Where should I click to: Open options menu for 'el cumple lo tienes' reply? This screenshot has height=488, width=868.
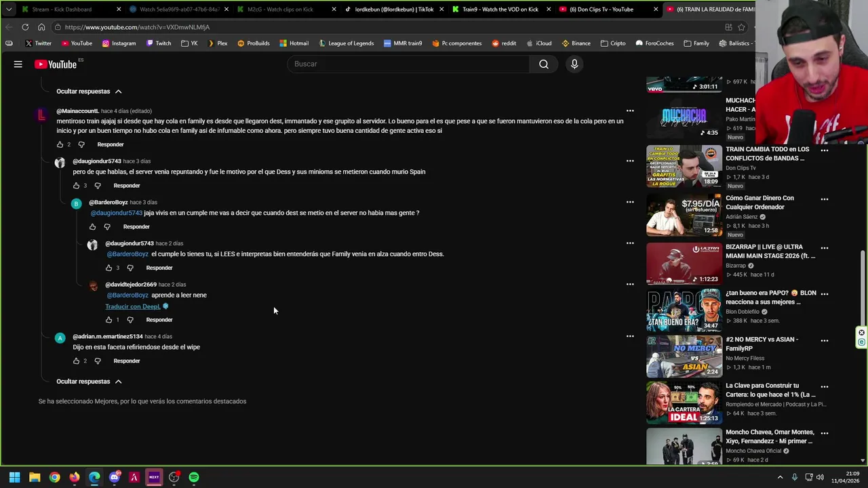(630, 243)
